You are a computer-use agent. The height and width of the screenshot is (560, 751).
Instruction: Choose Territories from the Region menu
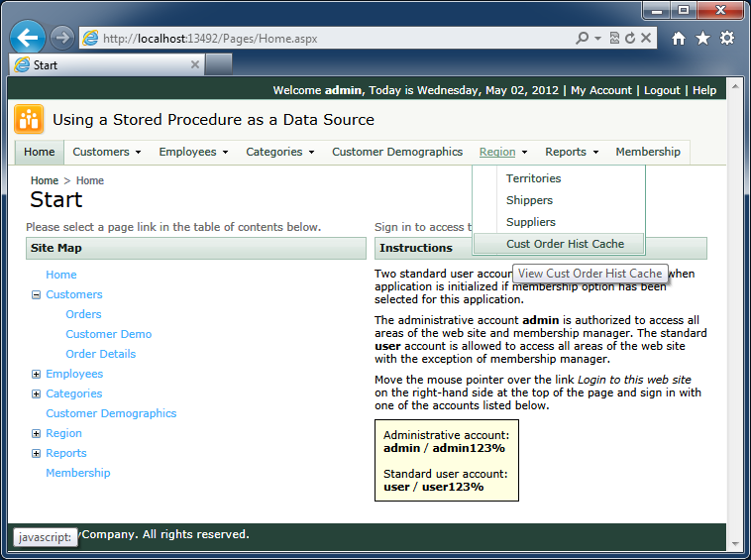533,178
